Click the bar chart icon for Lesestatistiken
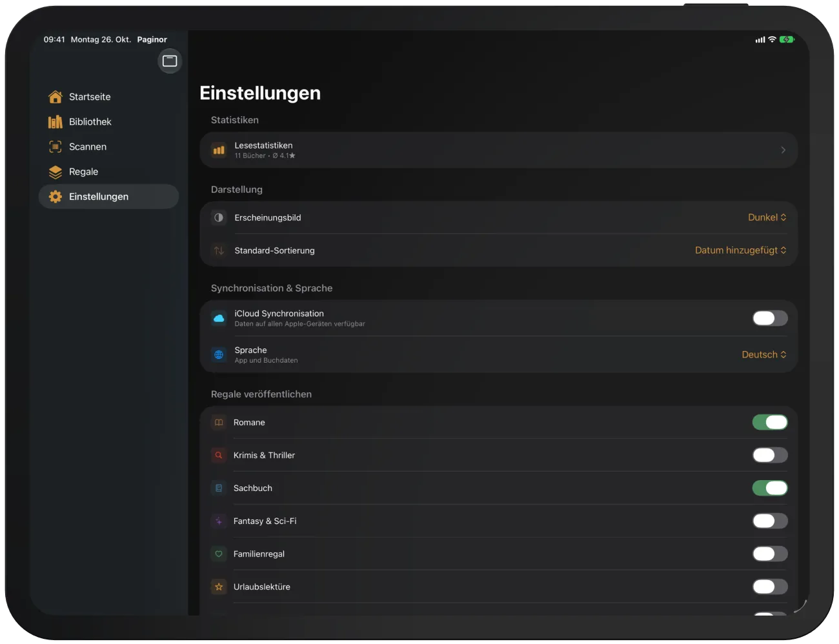Image resolution: width=839 pixels, height=644 pixels. (219, 150)
